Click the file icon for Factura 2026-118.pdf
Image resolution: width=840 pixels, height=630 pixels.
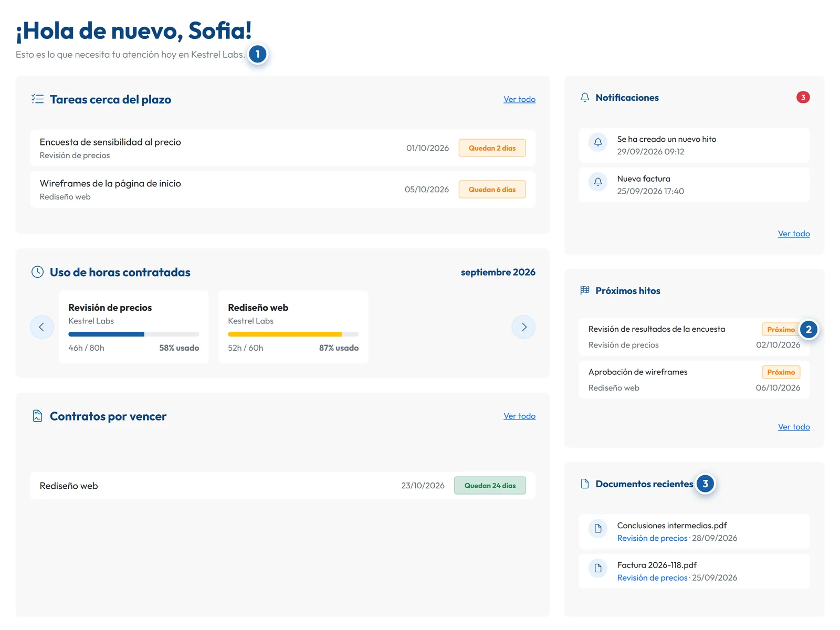598,568
